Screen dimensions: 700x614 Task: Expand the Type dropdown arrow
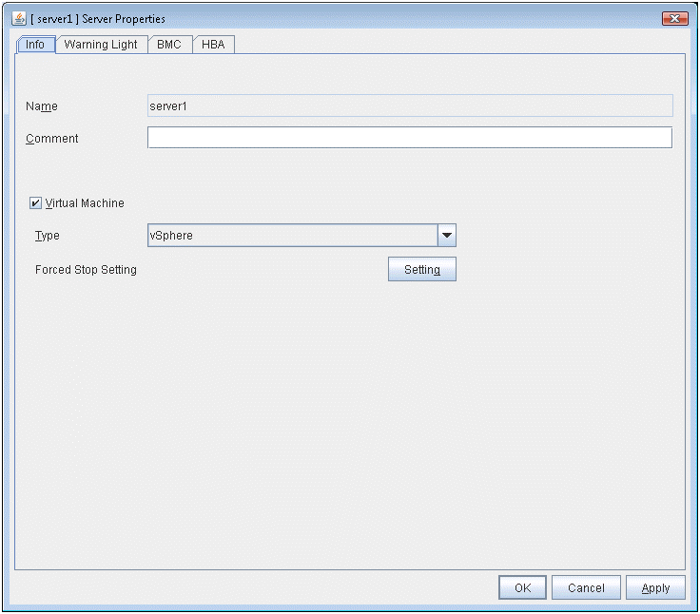446,236
